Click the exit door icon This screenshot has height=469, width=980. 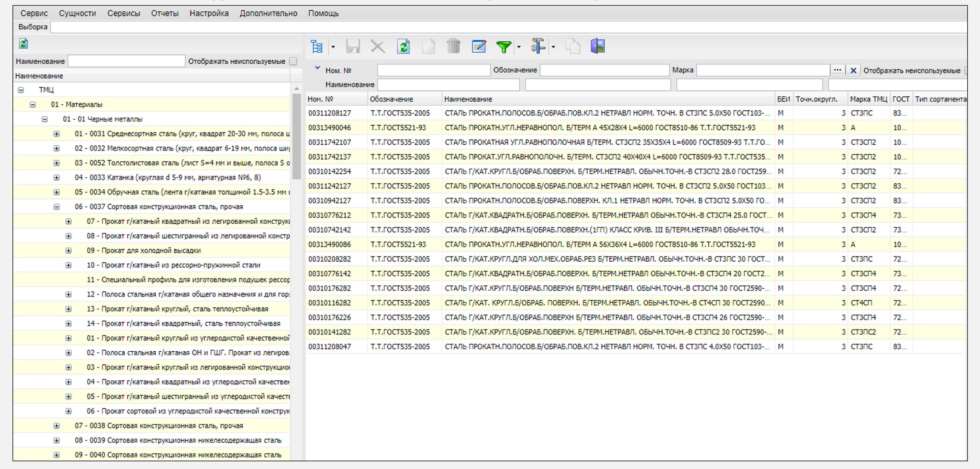coord(598,46)
